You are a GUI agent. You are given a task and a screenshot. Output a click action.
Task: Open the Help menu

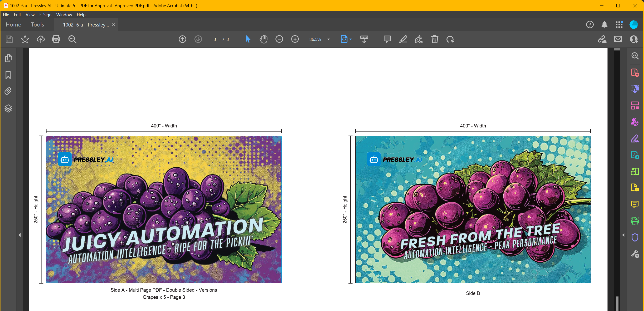(x=81, y=15)
